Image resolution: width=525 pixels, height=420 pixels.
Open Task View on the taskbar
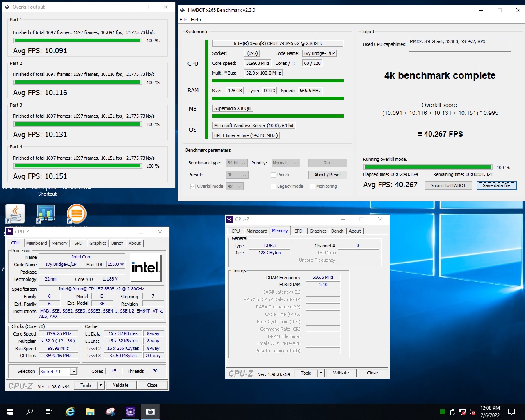(x=49, y=411)
